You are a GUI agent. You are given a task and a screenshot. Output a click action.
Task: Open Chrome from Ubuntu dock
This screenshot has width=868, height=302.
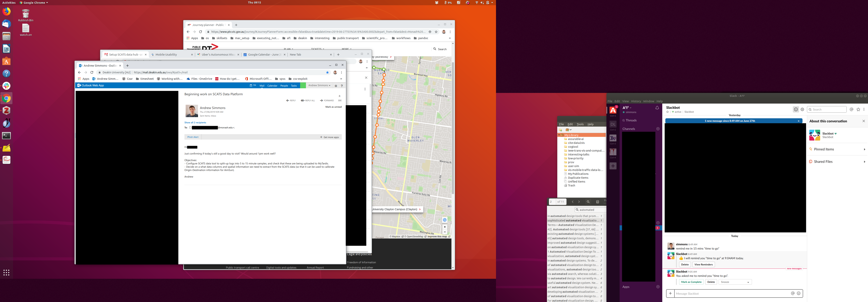tap(6, 98)
